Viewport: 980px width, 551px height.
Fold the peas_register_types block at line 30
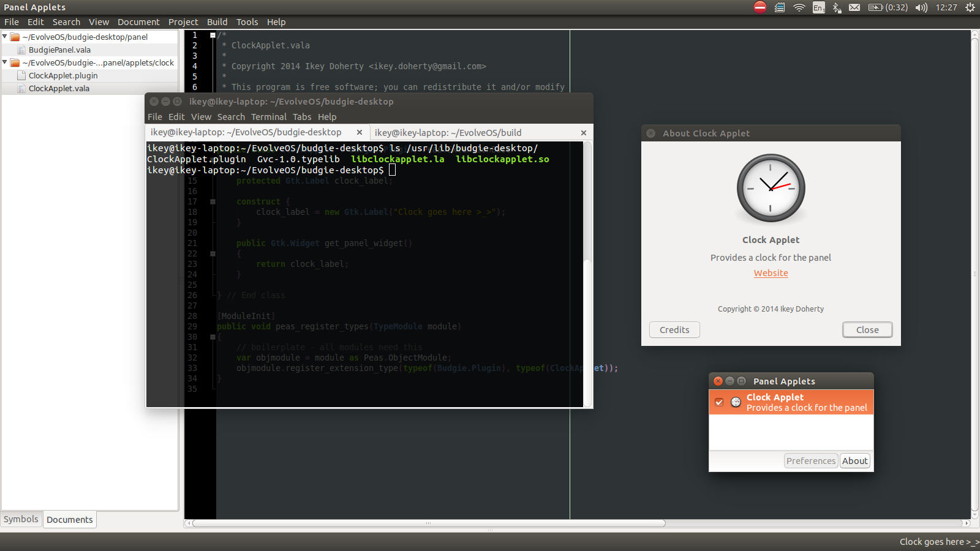(x=213, y=337)
